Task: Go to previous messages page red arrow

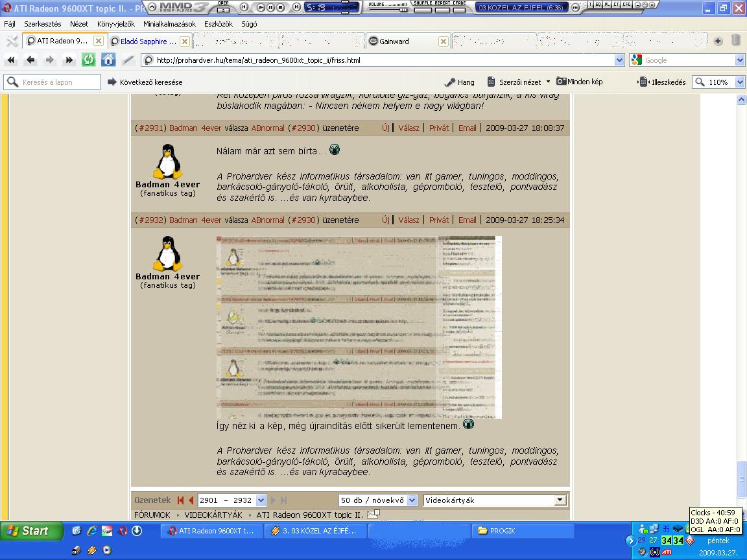Action: click(191, 500)
